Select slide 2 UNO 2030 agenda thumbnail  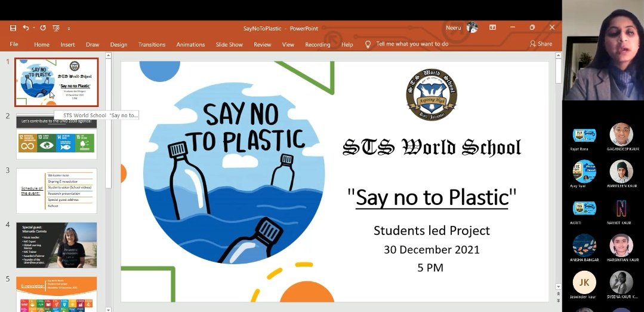(57, 136)
